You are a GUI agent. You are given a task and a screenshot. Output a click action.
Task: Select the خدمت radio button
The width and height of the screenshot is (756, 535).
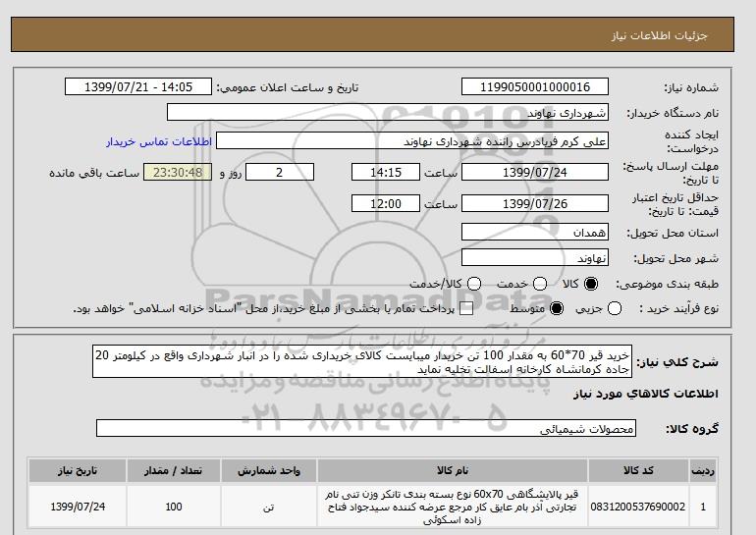tap(540, 284)
